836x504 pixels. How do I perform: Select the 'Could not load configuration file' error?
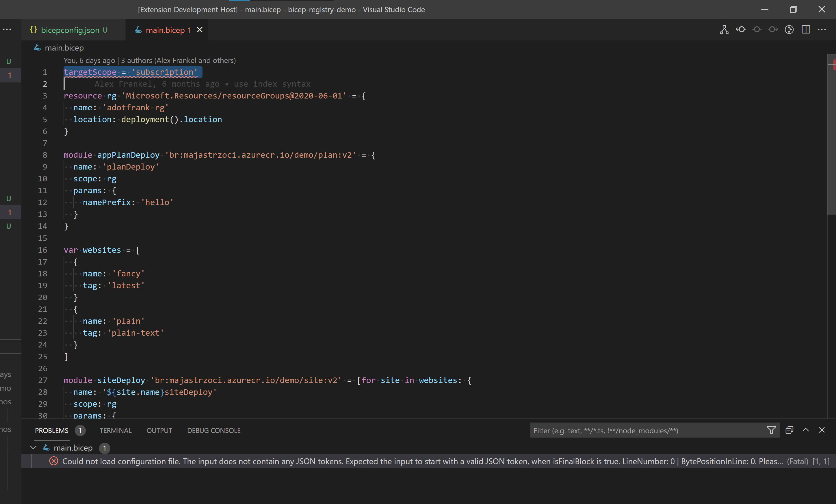click(x=428, y=461)
